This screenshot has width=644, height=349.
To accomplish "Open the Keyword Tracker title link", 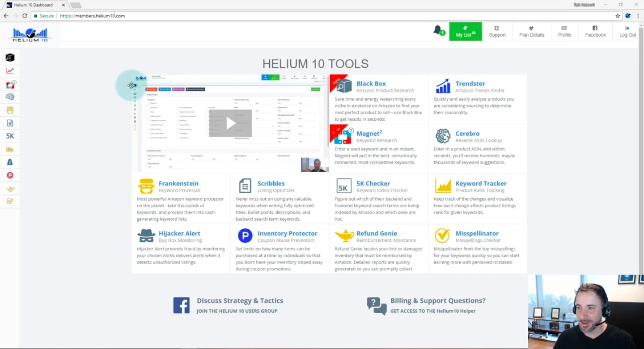I will [x=481, y=184].
